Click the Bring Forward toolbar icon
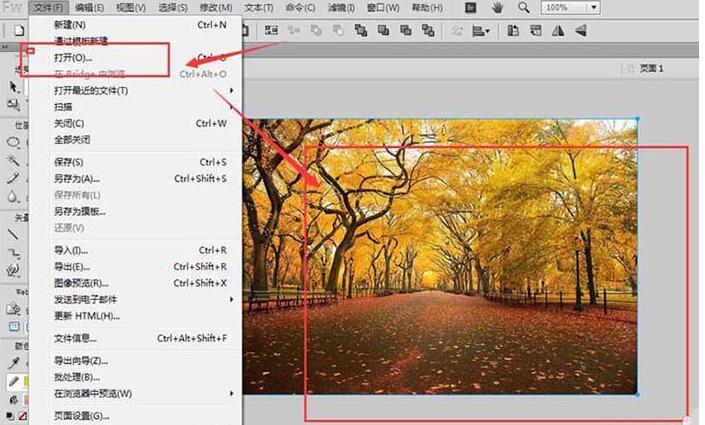Screen dimensions: 705x425 pos(383,30)
